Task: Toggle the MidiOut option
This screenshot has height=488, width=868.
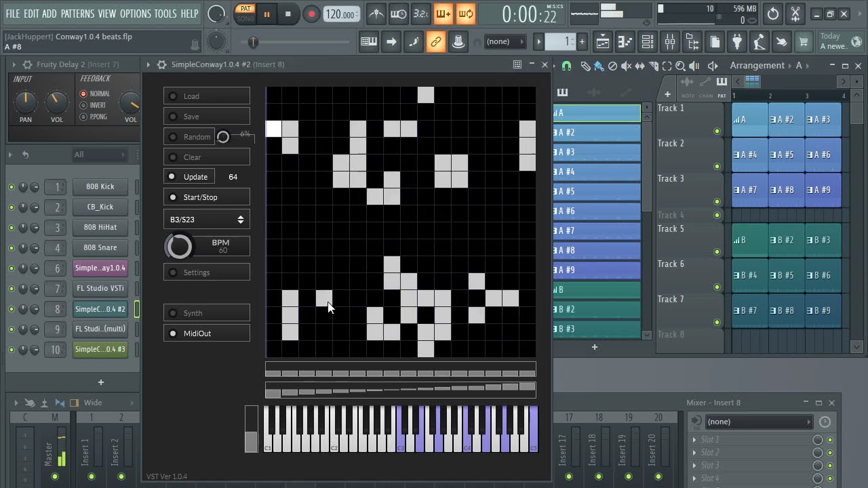Action: click(x=207, y=333)
